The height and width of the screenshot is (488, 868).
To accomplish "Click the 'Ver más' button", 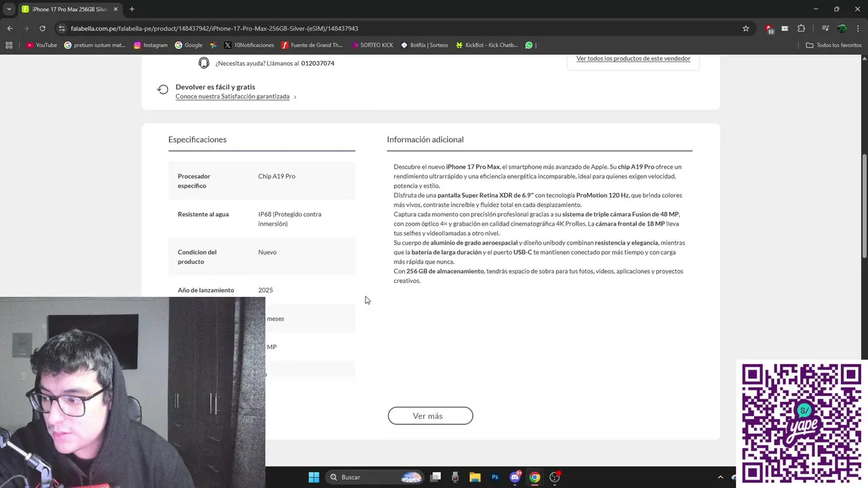I will (x=430, y=415).
